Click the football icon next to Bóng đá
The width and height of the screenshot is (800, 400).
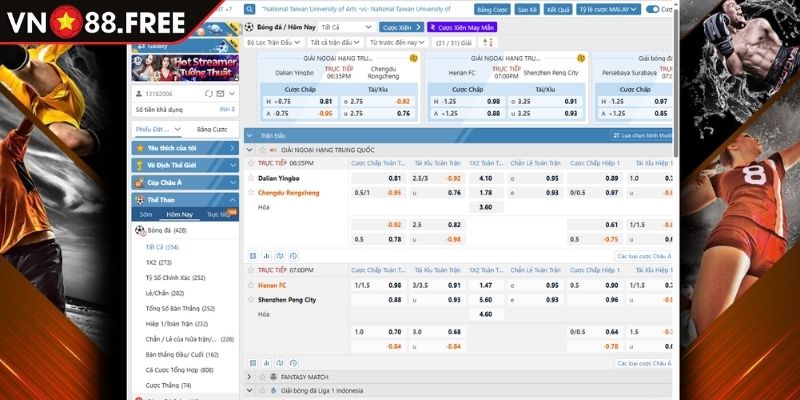tap(139, 230)
